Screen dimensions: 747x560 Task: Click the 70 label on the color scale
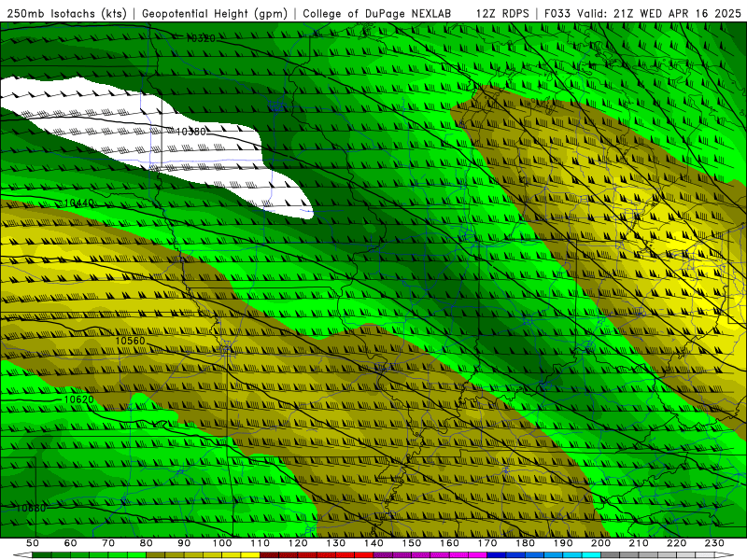(x=108, y=543)
